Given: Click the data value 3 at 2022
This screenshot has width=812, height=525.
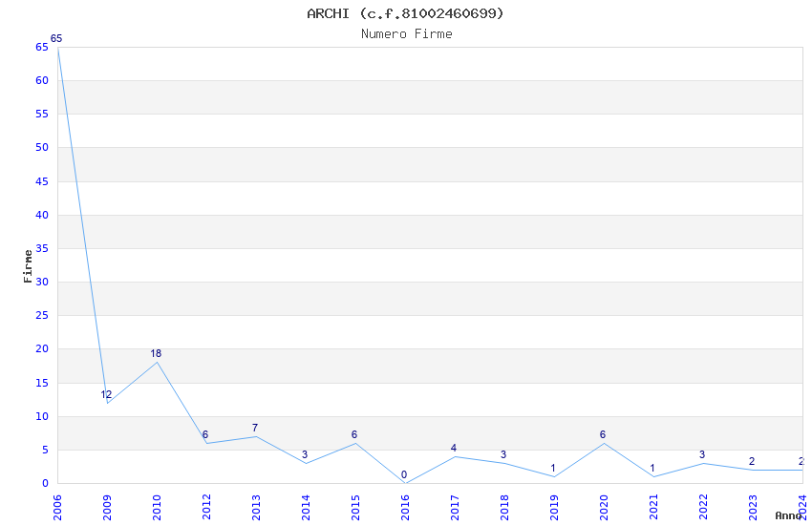Looking at the screenshot, I should point(702,454).
